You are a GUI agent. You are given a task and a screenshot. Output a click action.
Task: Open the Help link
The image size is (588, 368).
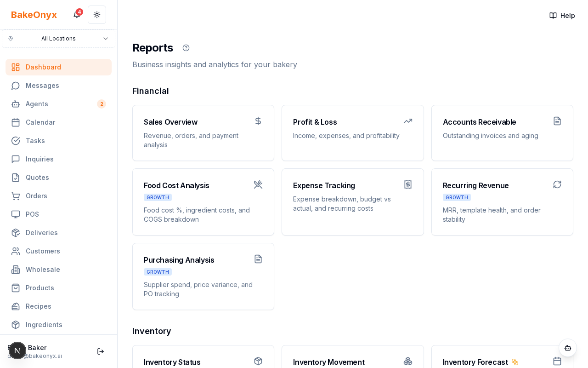point(562,15)
